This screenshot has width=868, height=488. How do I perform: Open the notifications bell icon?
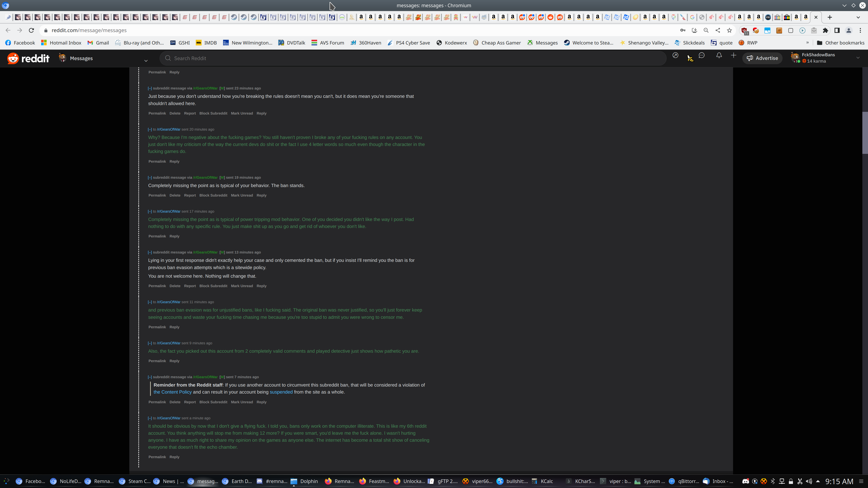[x=719, y=56]
